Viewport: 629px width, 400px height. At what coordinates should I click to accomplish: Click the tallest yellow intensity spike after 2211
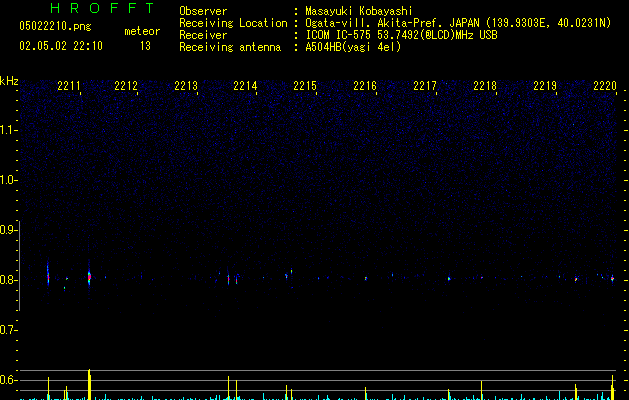click(89, 384)
